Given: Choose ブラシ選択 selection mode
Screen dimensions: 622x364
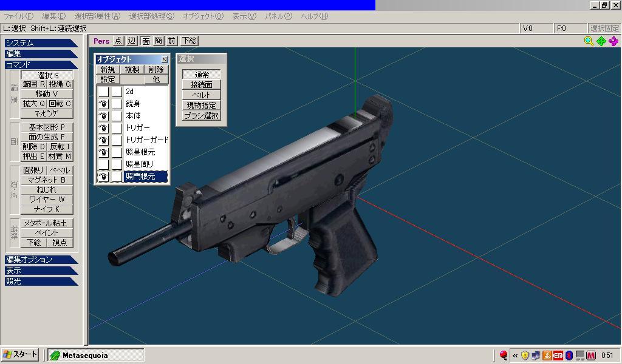Looking at the screenshot, I should coord(202,116).
